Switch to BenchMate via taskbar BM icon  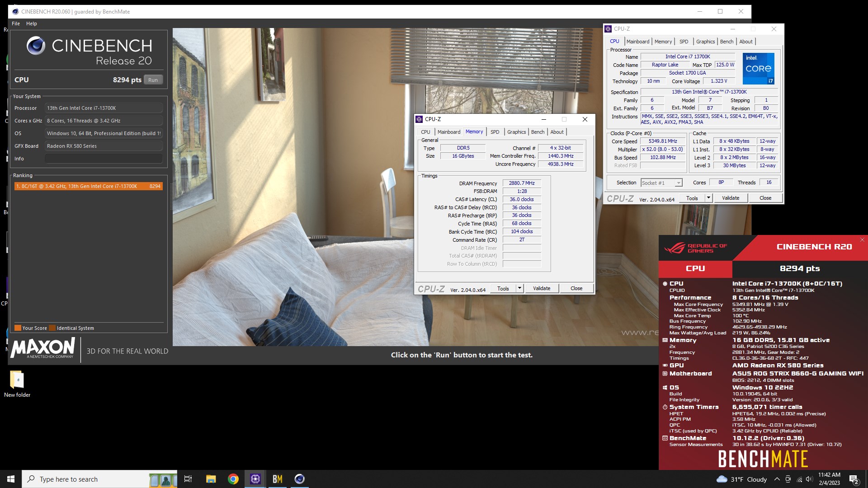coord(278,479)
